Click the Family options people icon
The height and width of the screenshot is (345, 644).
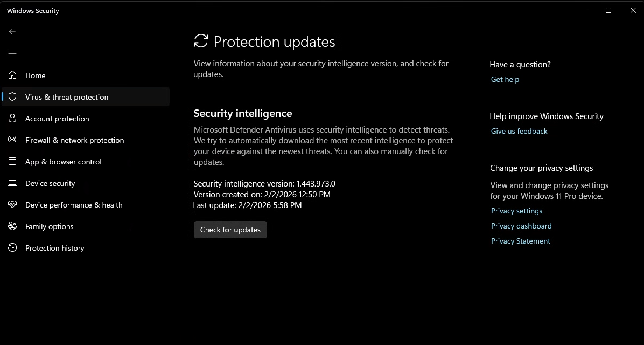[x=12, y=226]
